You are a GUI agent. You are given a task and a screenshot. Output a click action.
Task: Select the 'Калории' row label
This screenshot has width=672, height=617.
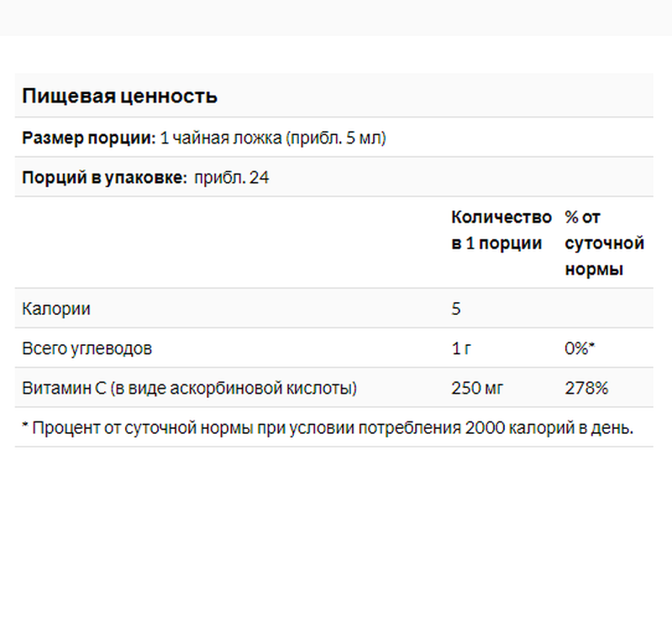pos(56,309)
